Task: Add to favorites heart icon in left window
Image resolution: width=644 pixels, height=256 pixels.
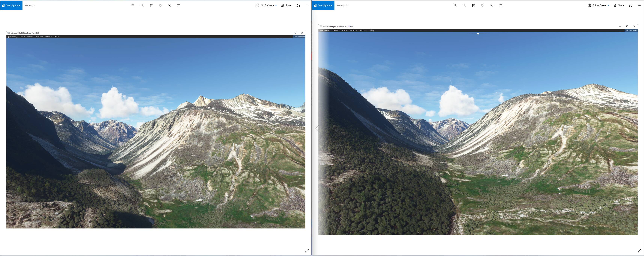Action: click(x=161, y=5)
